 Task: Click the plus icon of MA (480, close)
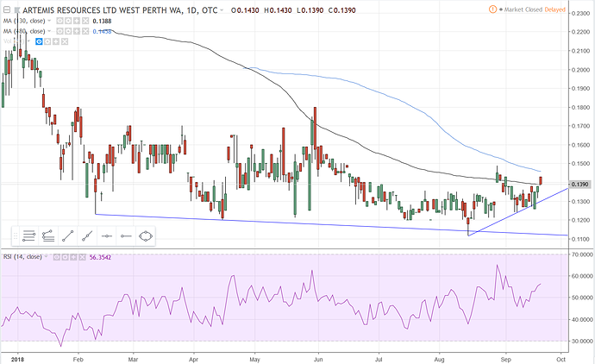77,31
